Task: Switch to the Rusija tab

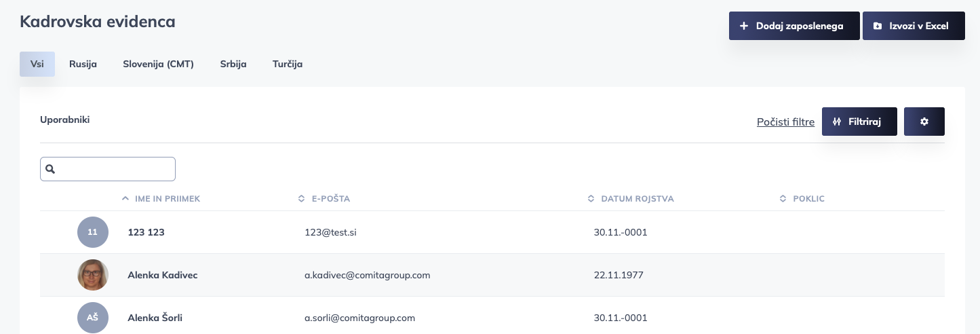Action: coord(83,64)
